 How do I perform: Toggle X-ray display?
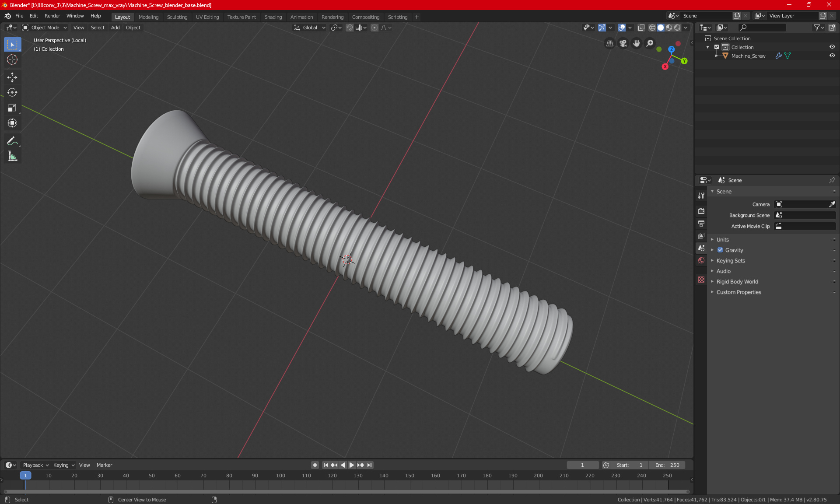pos(641,28)
